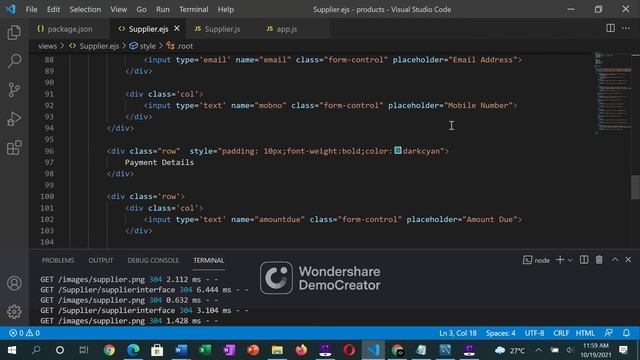
Task: Click line number 96 in gutter
Action: (x=49, y=151)
